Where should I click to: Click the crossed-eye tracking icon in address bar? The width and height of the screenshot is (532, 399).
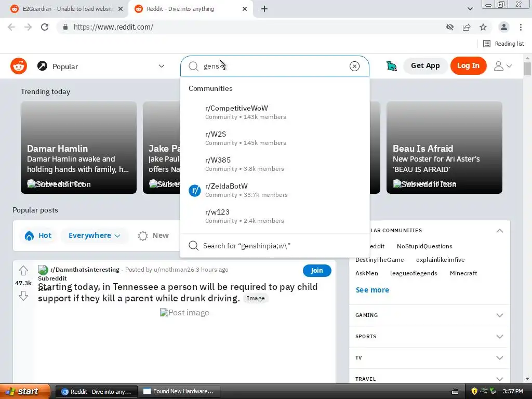pos(450,27)
